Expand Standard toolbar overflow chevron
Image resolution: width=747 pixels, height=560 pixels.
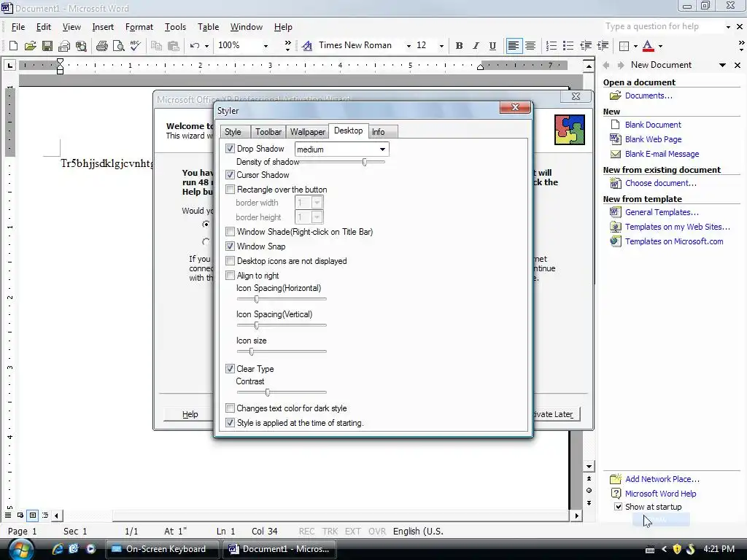click(287, 46)
